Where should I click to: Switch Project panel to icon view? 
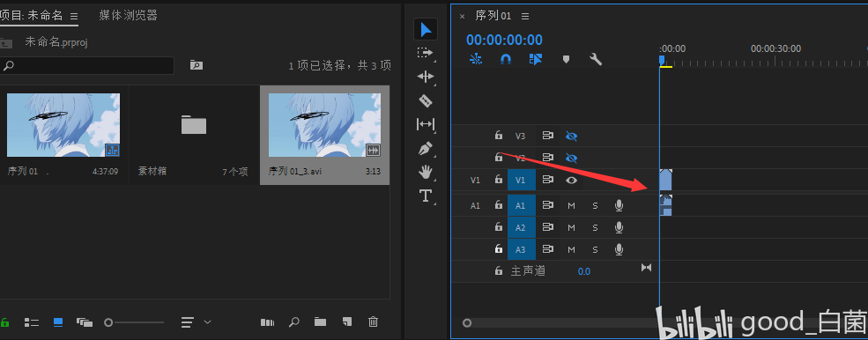click(x=57, y=322)
